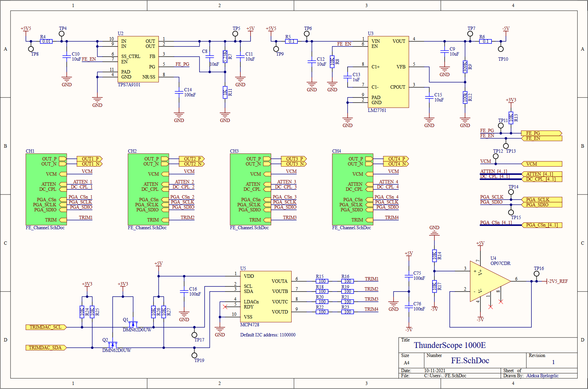Select the OUT4_P output port
The image size is (588, 389).
click(396, 159)
